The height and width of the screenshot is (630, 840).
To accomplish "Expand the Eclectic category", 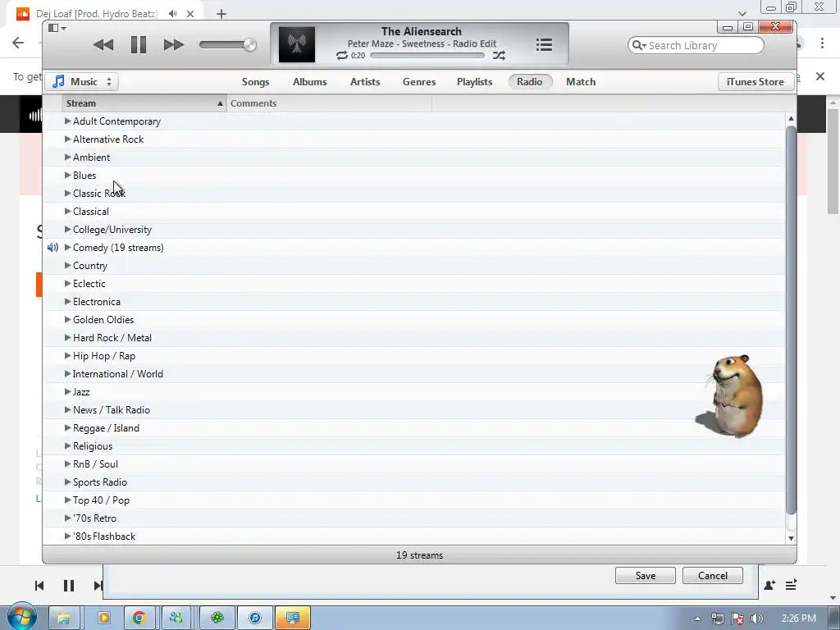I will pyautogui.click(x=67, y=283).
